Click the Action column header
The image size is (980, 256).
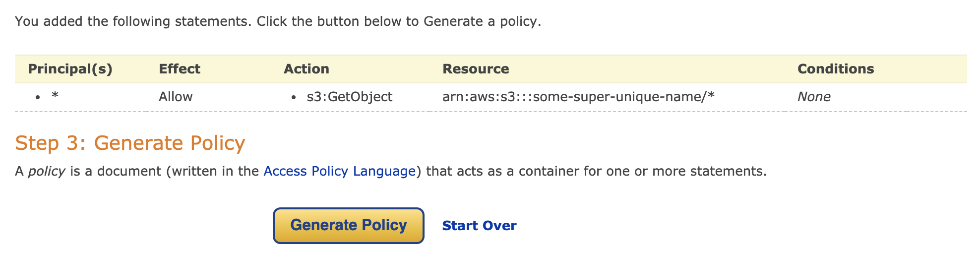pos(306,69)
